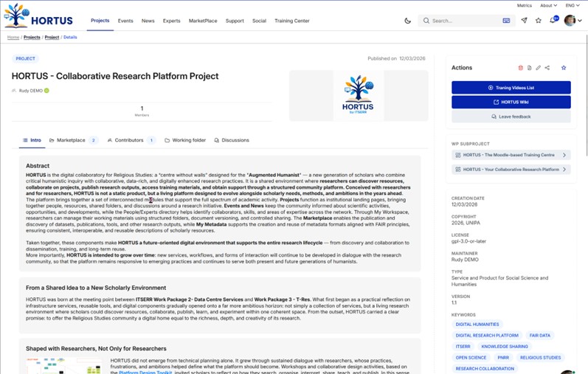Click FAIR DATA keyword tag
The height and width of the screenshot is (374, 588).
539,336
